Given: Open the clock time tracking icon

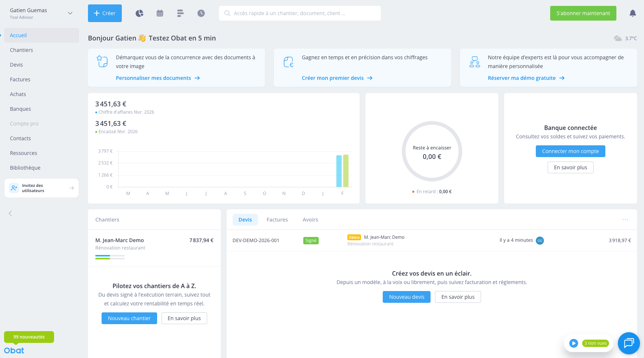Looking at the screenshot, I should point(201,13).
